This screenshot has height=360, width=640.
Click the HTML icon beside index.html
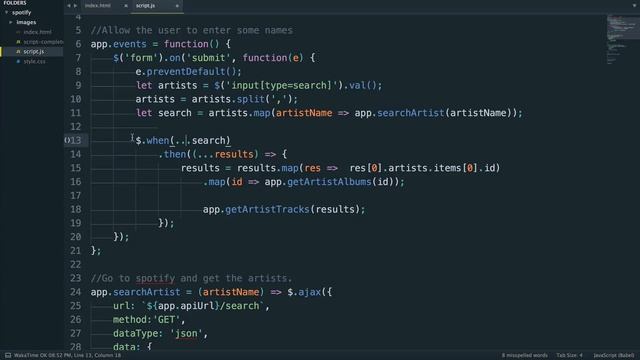[x=18, y=32]
